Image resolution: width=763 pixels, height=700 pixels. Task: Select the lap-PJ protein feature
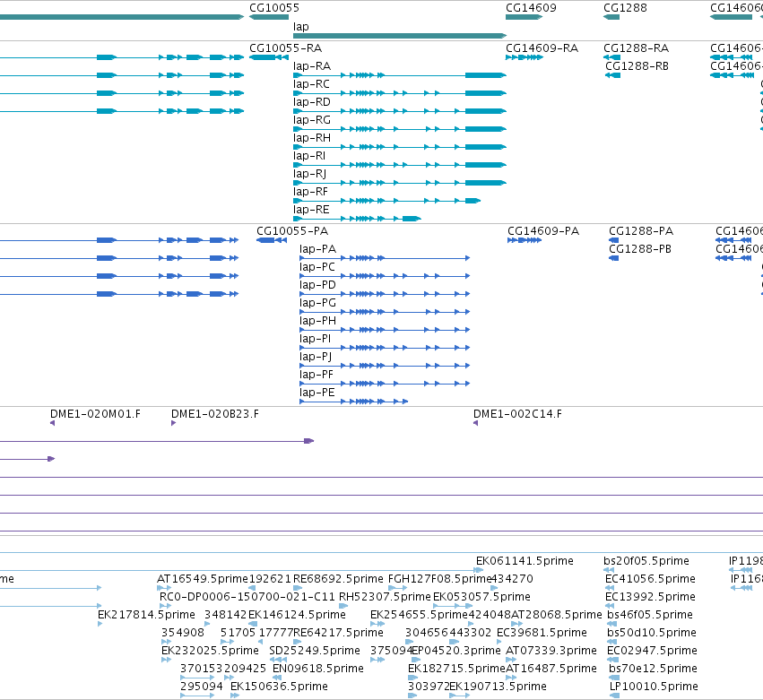click(385, 366)
